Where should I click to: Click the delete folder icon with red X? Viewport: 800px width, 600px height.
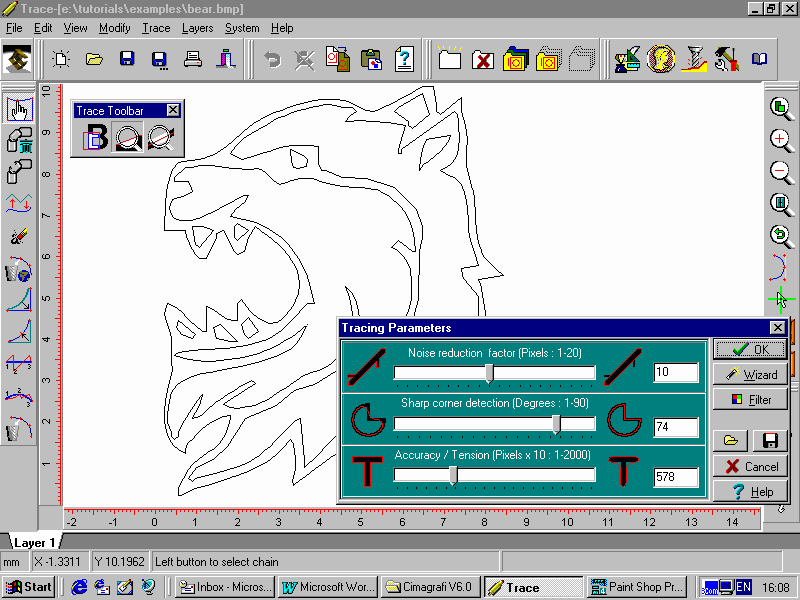[x=483, y=59]
